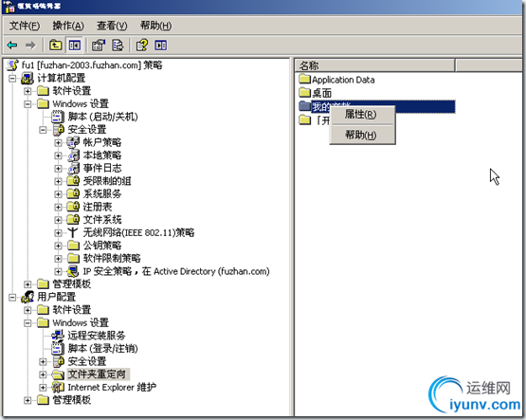Viewport: 526px width, 420px height.
Task: Click the Export list toolbar icon
Action: pos(118,45)
